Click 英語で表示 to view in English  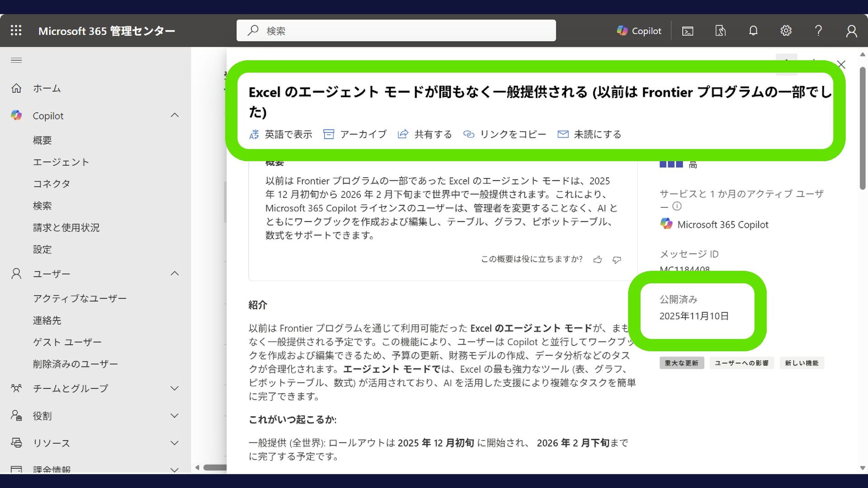(281, 134)
